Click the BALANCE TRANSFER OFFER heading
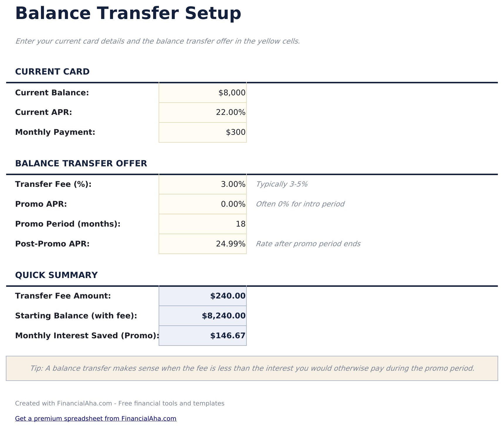504x428 pixels. pos(81,163)
